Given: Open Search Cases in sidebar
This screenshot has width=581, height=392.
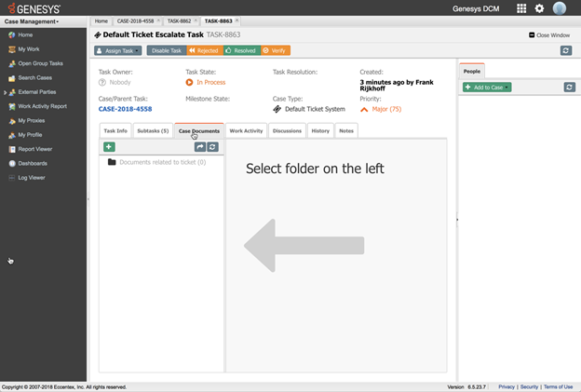Looking at the screenshot, I should (34, 78).
